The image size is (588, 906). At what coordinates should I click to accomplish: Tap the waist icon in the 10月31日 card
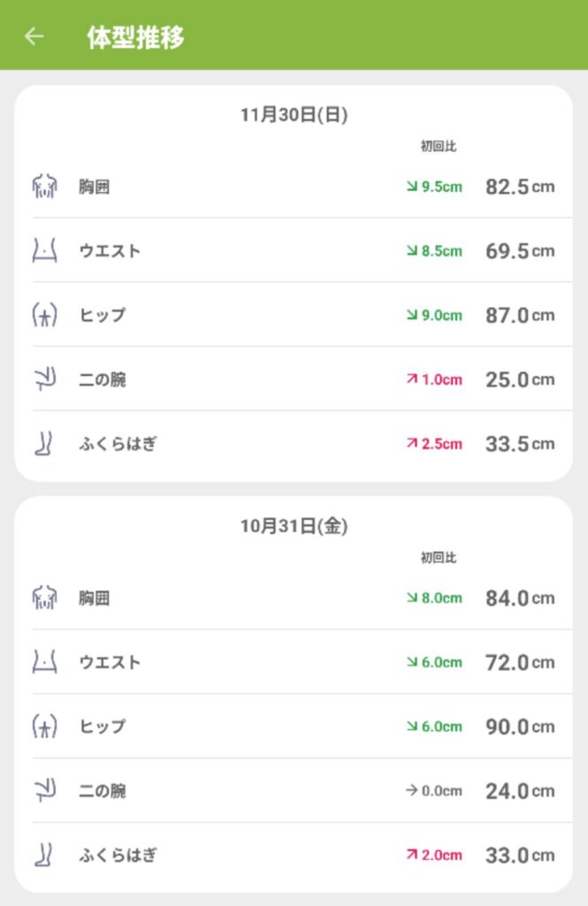click(44, 662)
